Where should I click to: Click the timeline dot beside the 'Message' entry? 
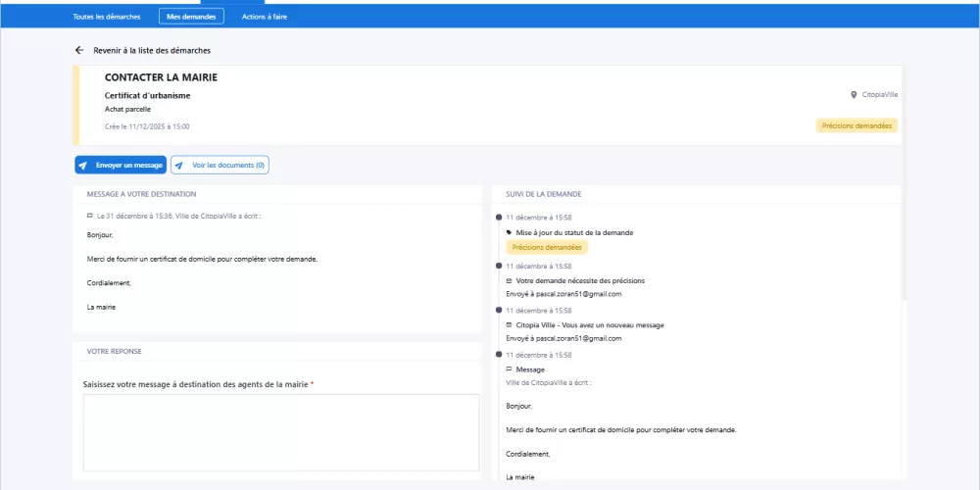(x=499, y=355)
